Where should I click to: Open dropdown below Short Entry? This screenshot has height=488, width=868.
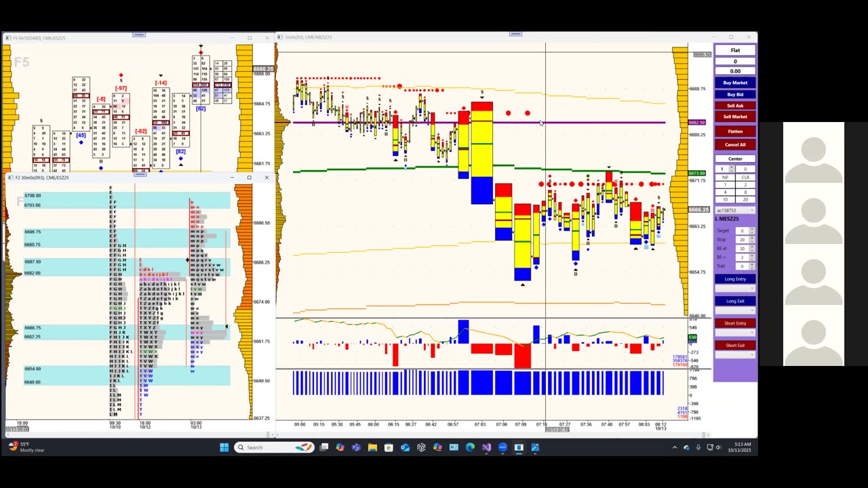coord(735,332)
